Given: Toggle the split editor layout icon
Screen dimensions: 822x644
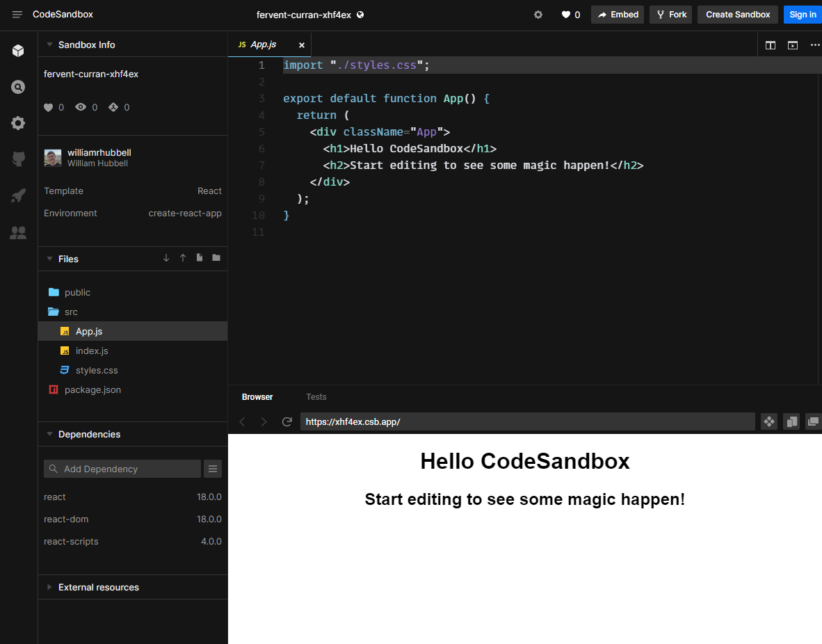Looking at the screenshot, I should pyautogui.click(x=770, y=45).
